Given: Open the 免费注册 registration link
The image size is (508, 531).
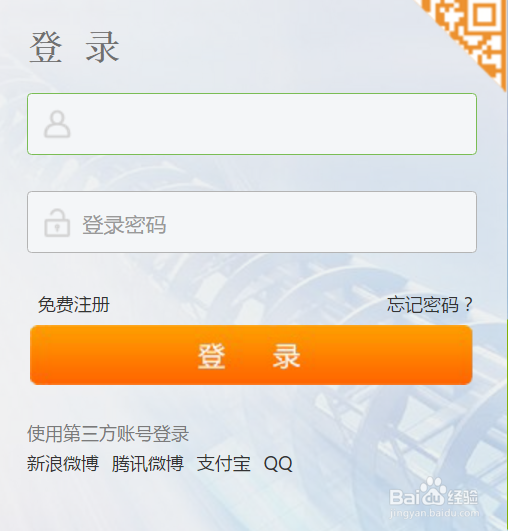Looking at the screenshot, I should coord(73,304).
